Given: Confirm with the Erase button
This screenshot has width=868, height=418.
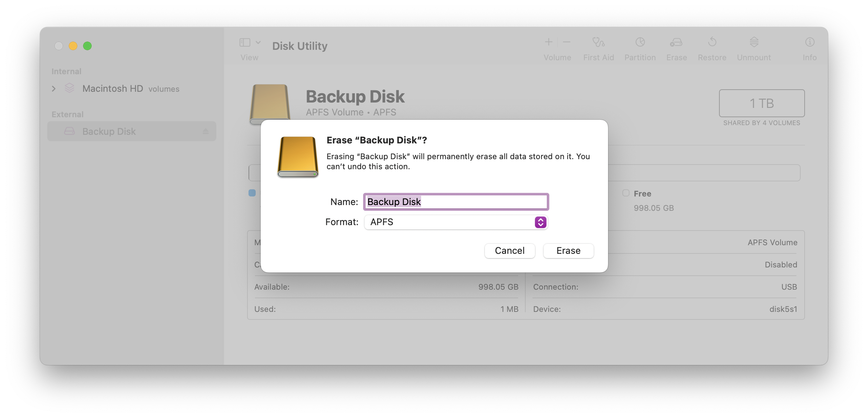Looking at the screenshot, I should point(568,251).
